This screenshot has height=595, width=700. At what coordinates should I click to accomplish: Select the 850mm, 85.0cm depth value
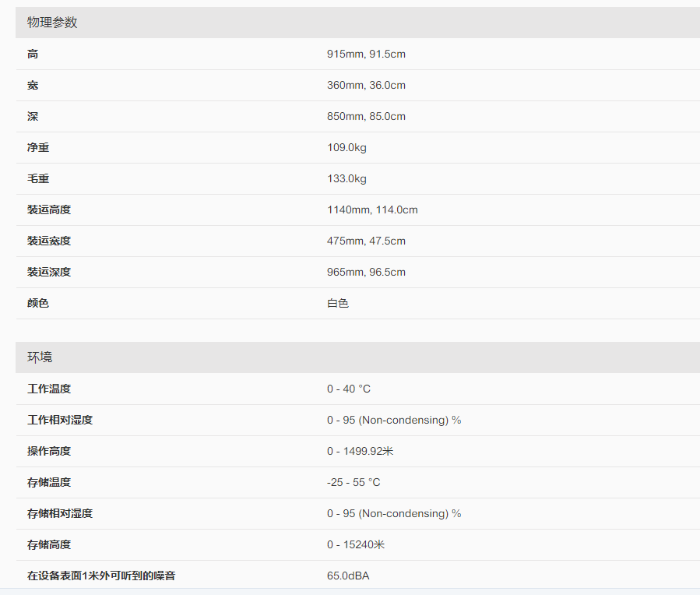pyautogui.click(x=366, y=117)
